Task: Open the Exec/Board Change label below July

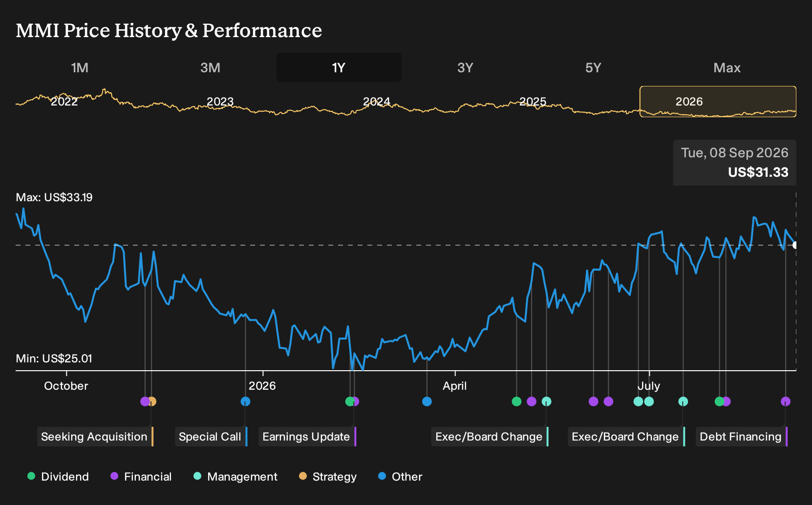Action: 626,437
